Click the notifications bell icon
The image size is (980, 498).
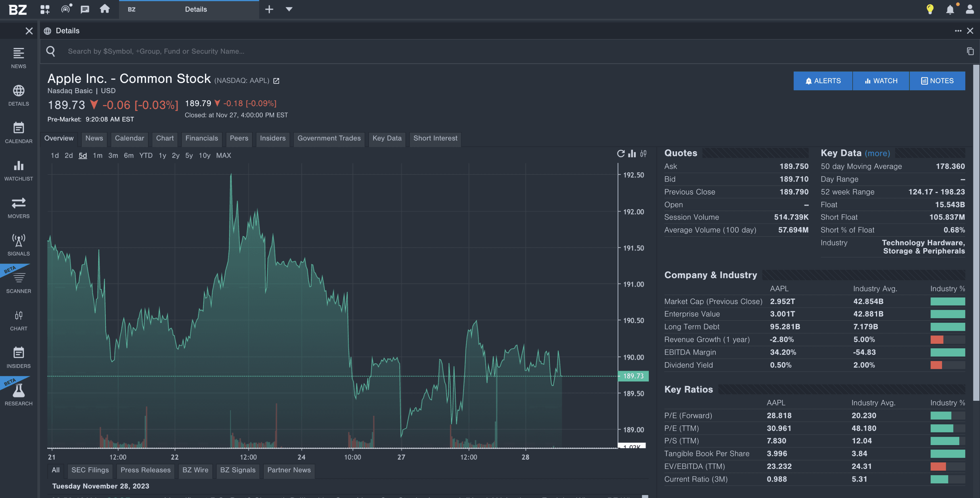(950, 9)
